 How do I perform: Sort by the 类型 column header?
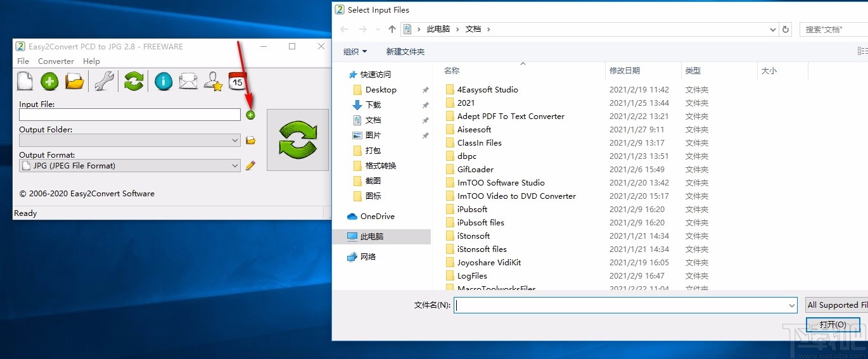coord(693,71)
